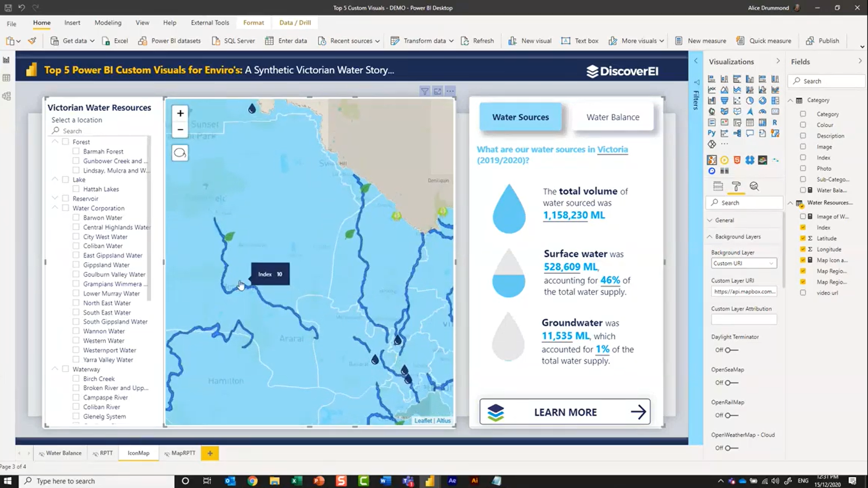Select the Funnel chart visualization

[x=724, y=100]
